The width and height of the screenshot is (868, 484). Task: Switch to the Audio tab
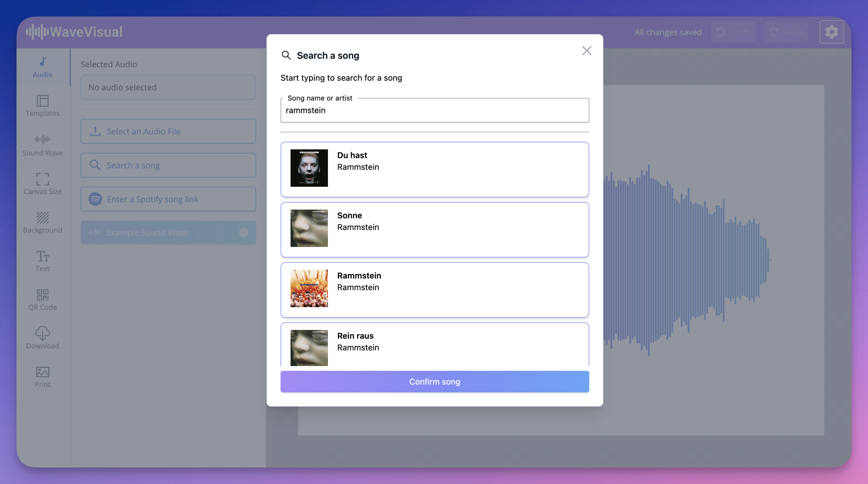42,67
